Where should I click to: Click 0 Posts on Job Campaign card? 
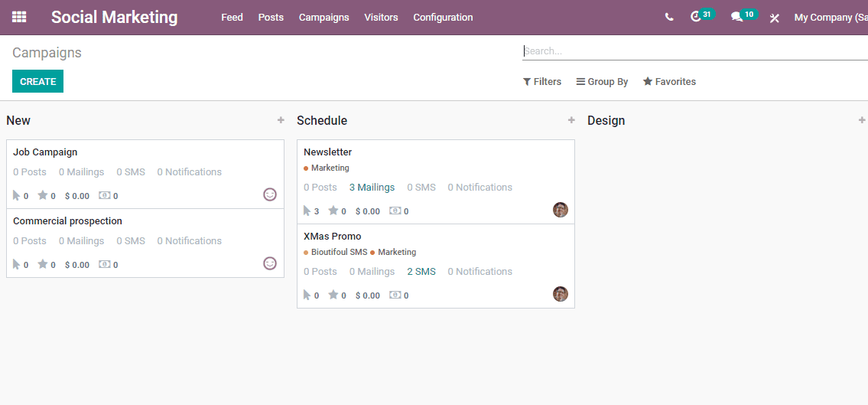pyautogui.click(x=30, y=171)
